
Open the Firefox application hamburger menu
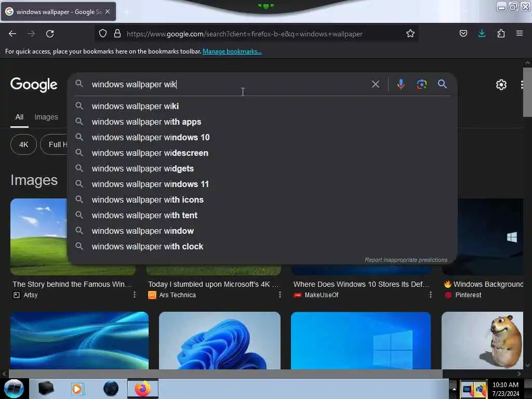coord(520,33)
